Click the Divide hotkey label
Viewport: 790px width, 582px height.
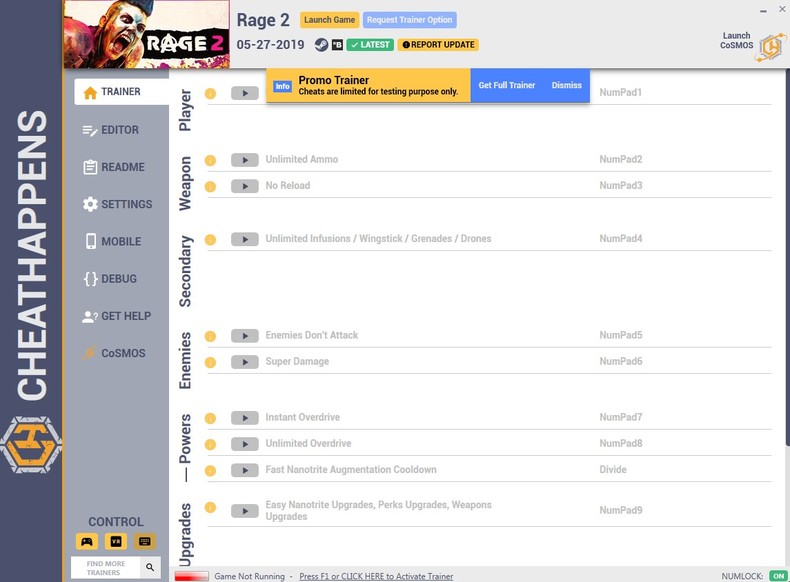pos(613,470)
